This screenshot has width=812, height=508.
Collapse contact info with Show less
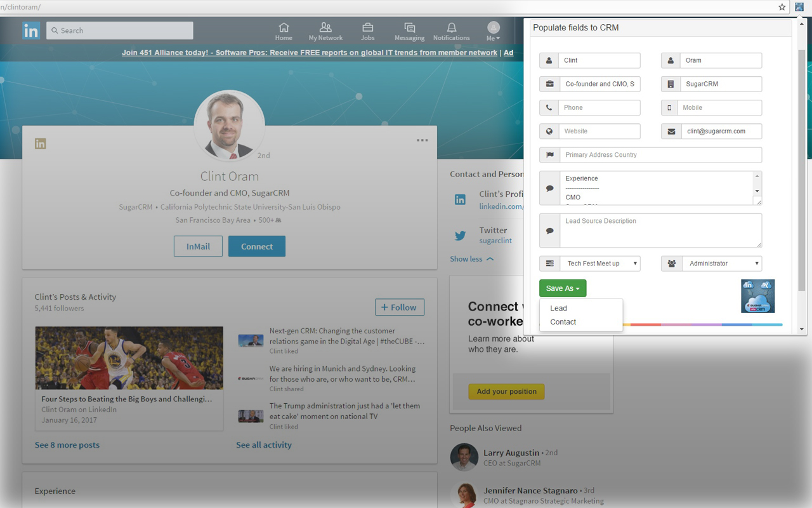pos(472,259)
